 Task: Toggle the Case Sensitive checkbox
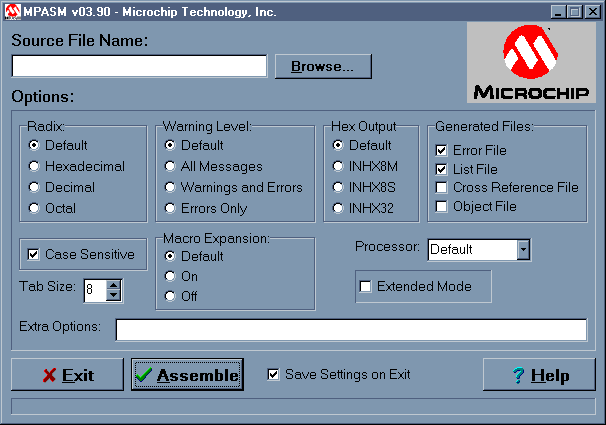(x=33, y=255)
